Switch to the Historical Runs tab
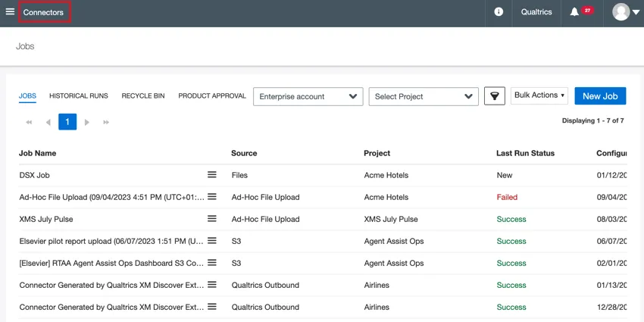Viewport: 644px width, 322px height. tap(79, 96)
